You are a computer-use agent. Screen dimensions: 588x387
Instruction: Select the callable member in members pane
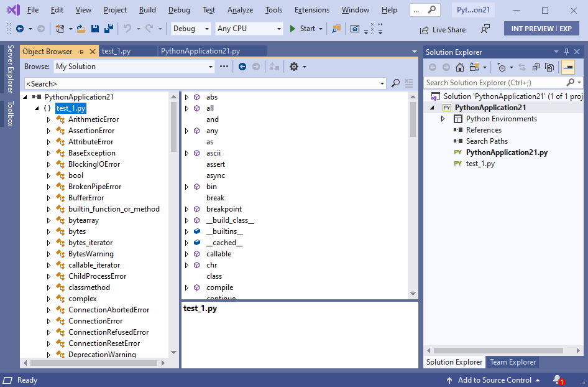coord(219,254)
